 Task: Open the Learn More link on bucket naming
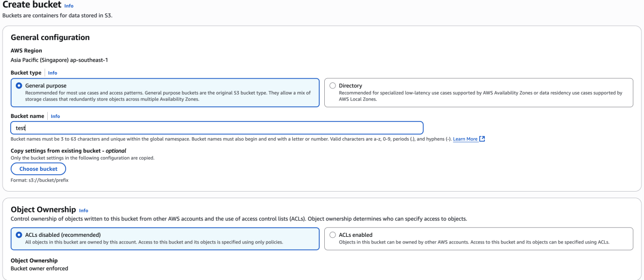(x=465, y=139)
